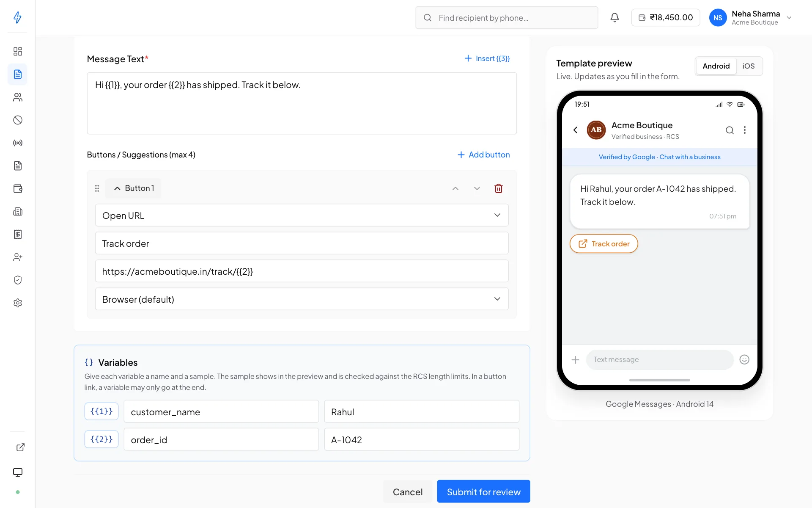Edit the tracking URL field

coord(302,271)
